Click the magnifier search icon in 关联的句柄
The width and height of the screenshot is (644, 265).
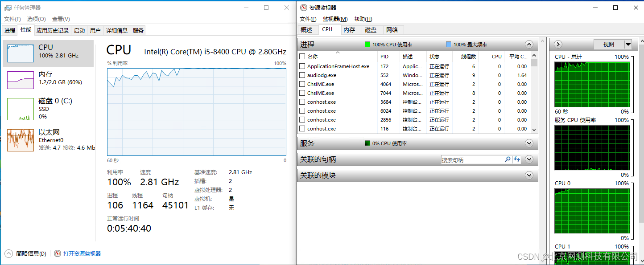[508, 159]
